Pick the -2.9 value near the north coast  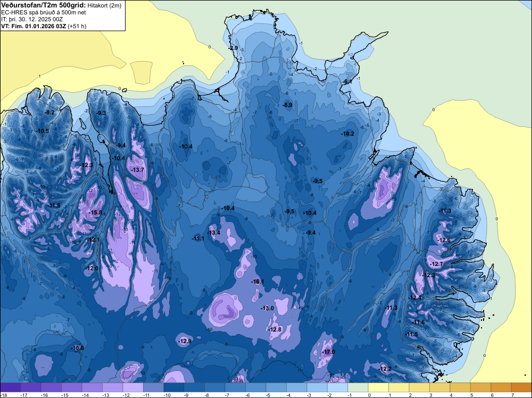(233, 48)
